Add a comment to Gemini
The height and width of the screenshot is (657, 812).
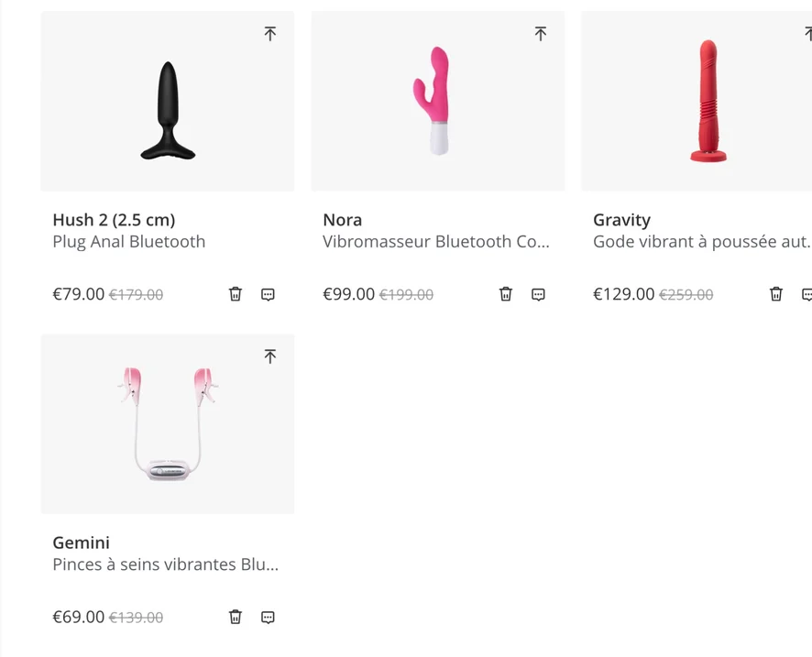pyautogui.click(x=268, y=617)
